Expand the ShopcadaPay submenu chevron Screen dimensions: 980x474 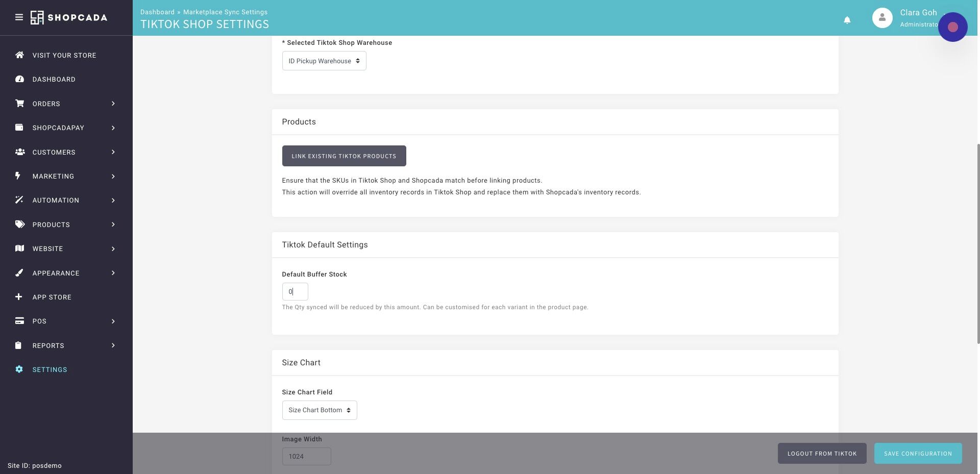click(113, 128)
